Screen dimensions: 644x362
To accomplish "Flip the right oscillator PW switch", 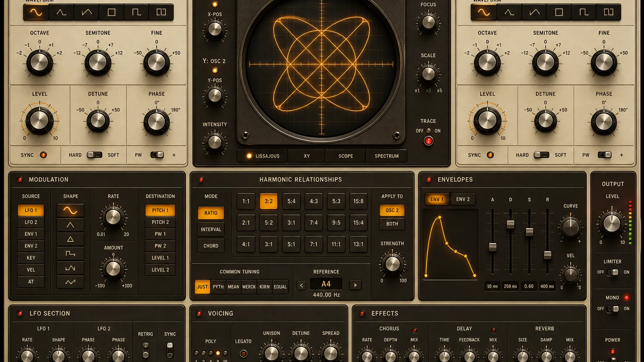I will tap(605, 155).
